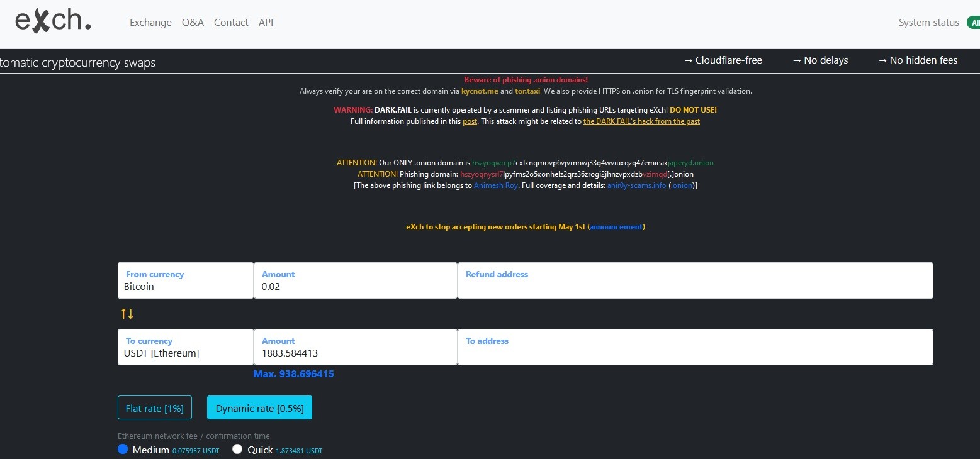The height and width of the screenshot is (459, 980).
Task: Click the Amount field containing 1883.584413
Action: 356,347
